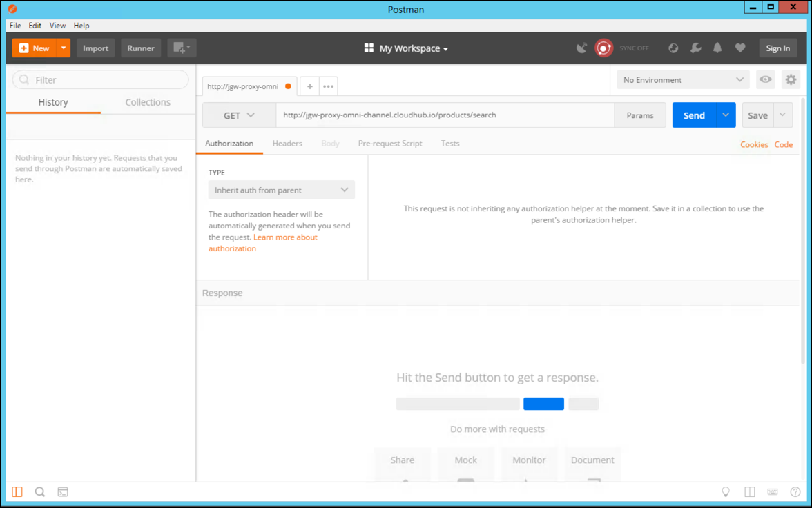Click the Postman logo in title bar

tap(12, 9)
